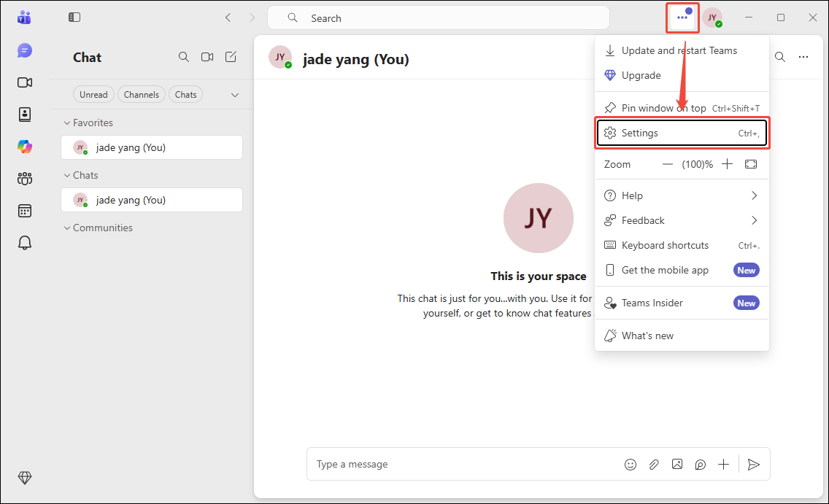Open Settings from the menu
This screenshot has width=829, height=504.
pos(682,133)
